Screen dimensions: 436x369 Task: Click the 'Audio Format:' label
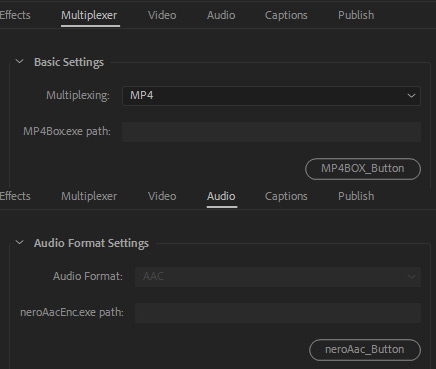coord(88,276)
